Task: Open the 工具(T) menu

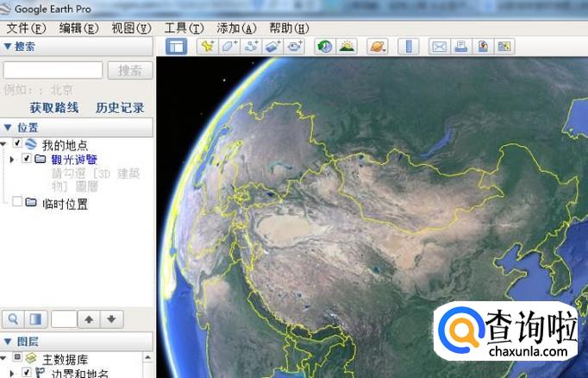Action: click(184, 28)
